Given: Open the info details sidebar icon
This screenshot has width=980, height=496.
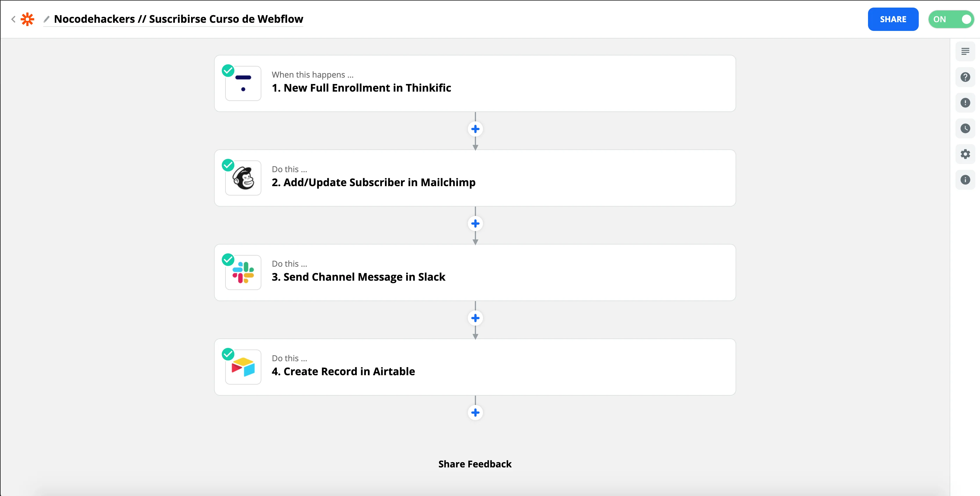Looking at the screenshot, I should pos(965,180).
